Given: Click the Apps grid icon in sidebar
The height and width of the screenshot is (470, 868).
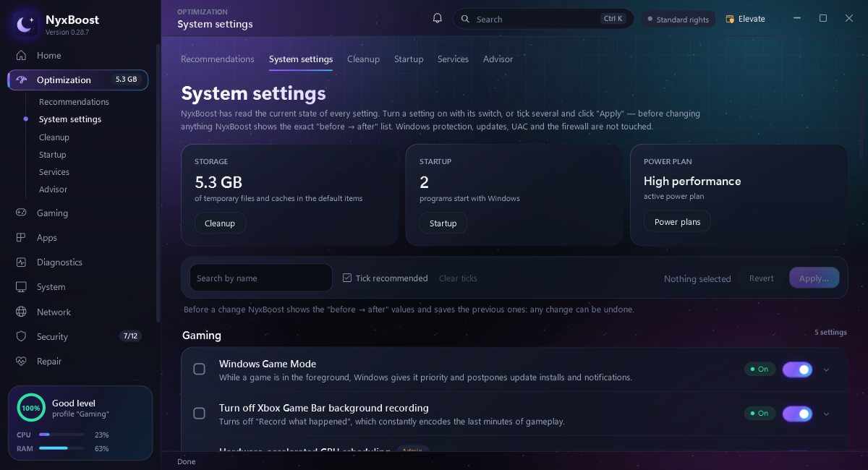Looking at the screenshot, I should coord(22,237).
